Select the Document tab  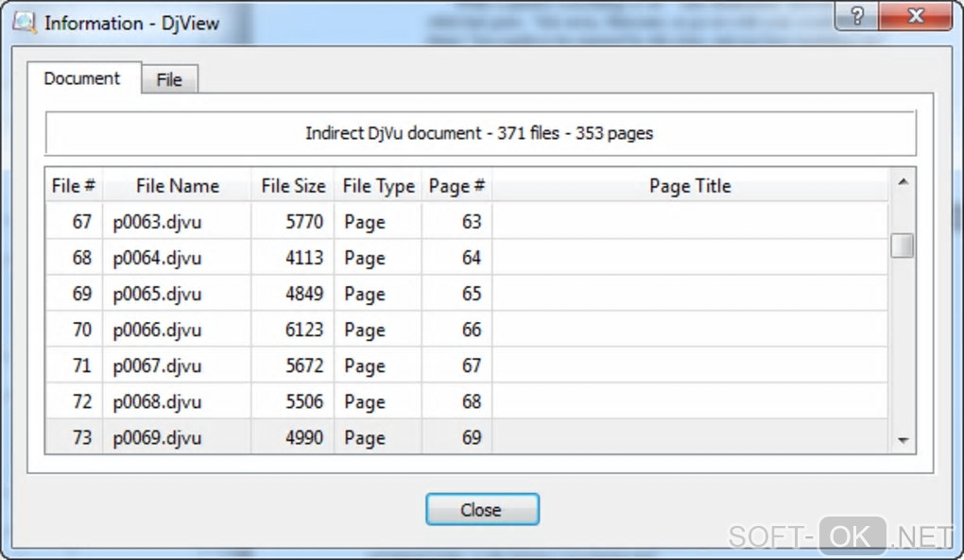pos(82,78)
